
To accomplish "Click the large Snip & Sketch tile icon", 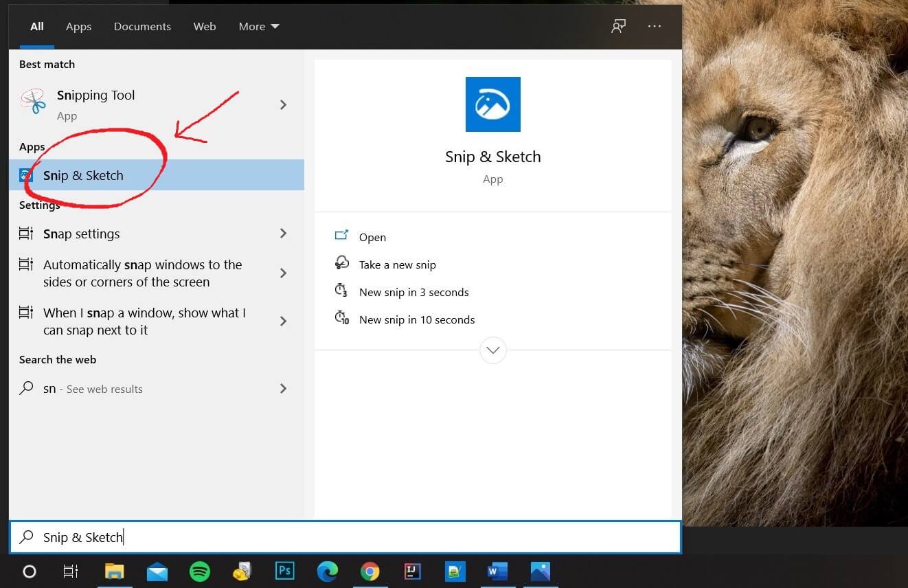I will click(x=492, y=104).
